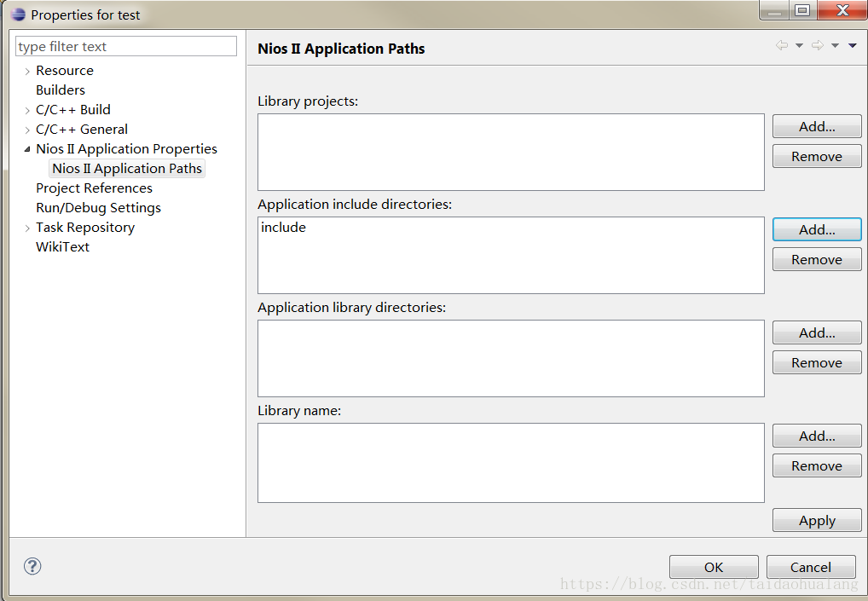
Task: Close the Properties for test dialog
Action: [842, 10]
